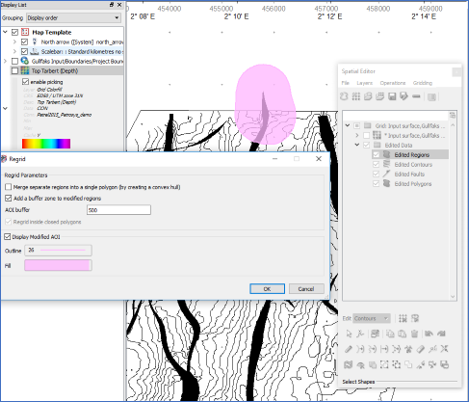Viewport: 469px width, 402px height.
Task: Enable Merge separate regions into single polygon
Action: (x=8, y=187)
